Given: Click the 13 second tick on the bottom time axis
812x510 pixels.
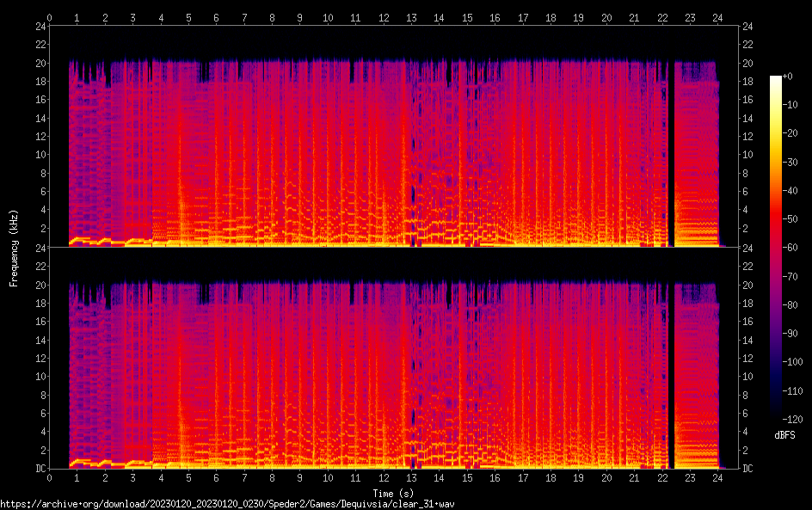Looking at the screenshot, I should 411,477.
